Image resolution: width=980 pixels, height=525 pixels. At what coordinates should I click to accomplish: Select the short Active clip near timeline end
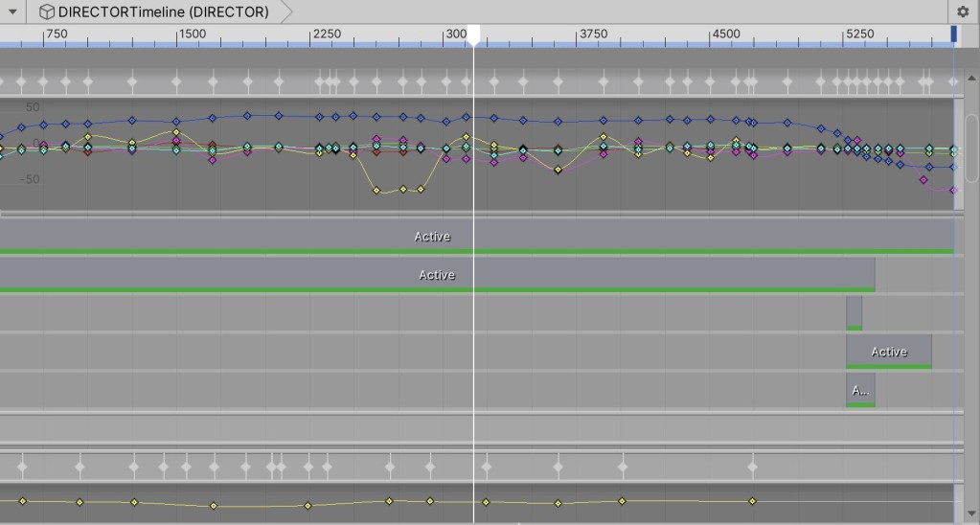tap(888, 351)
